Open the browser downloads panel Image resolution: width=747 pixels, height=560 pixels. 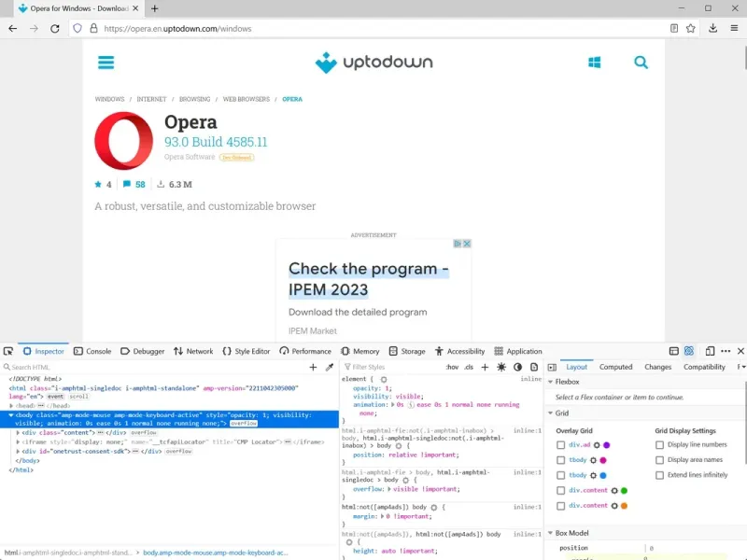pos(712,29)
